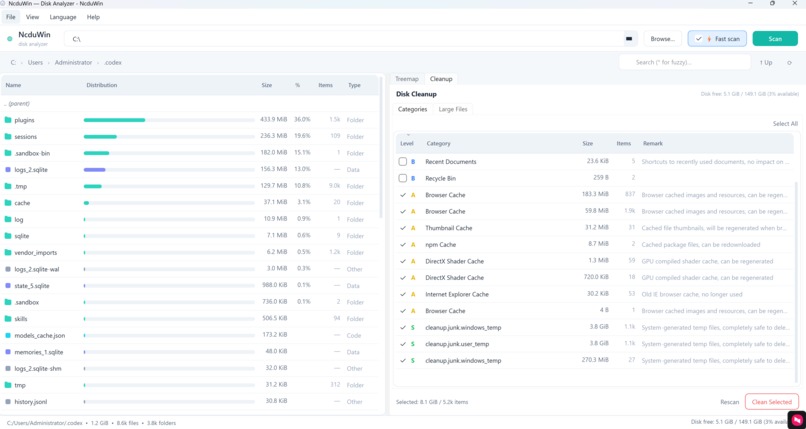Click the cache folder icon
Viewport: 806px width, 429px height.
(8, 203)
